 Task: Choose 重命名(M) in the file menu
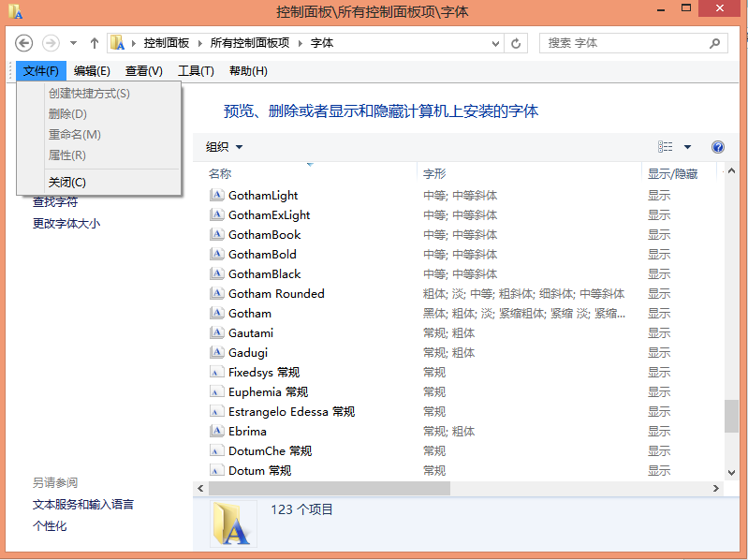click(98, 135)
